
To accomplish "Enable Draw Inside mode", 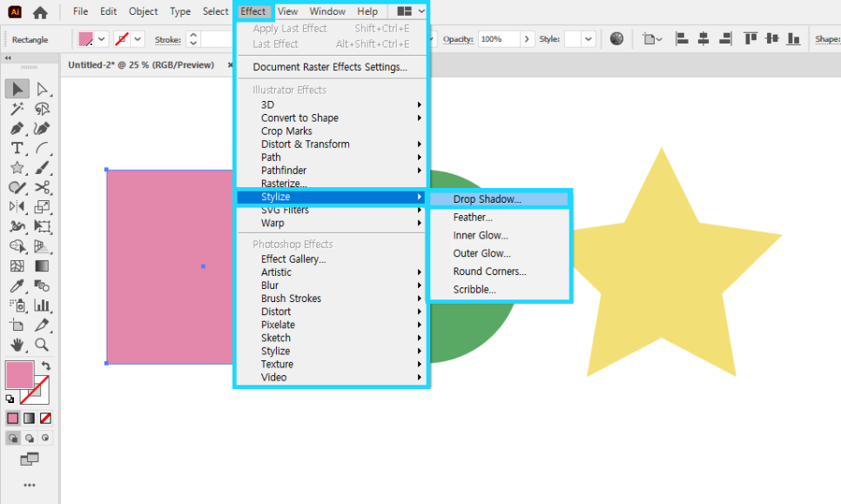I will (x=45, y=438).
